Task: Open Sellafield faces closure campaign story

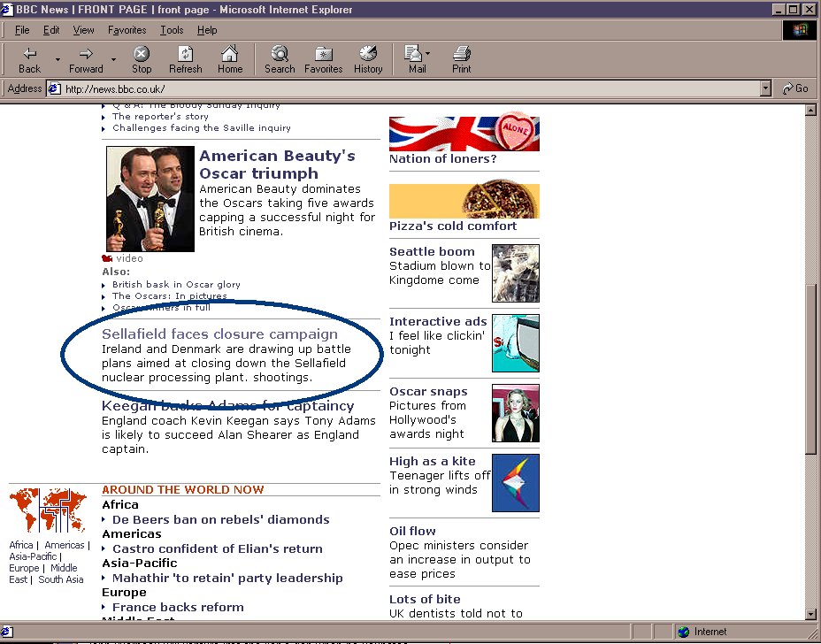Action: (219, 334)
